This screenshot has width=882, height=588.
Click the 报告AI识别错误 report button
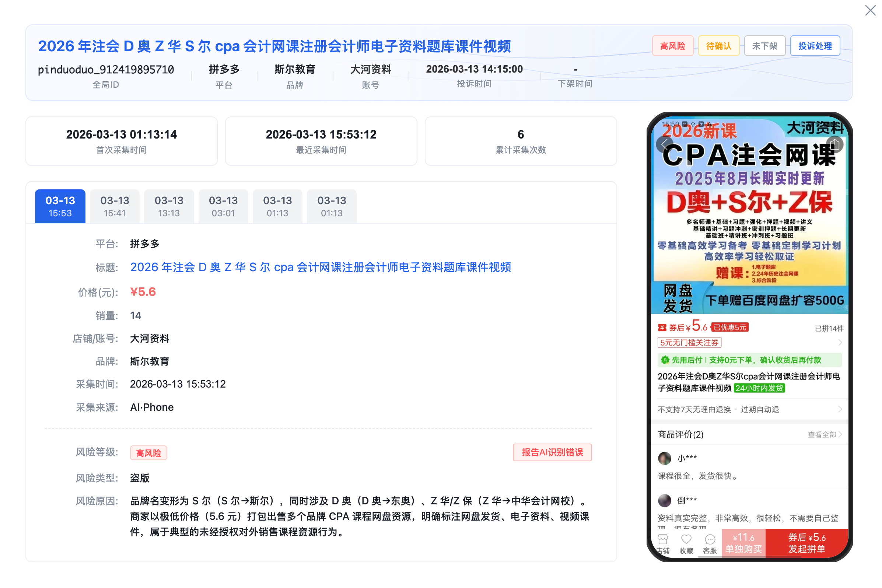tap(552, 452)
